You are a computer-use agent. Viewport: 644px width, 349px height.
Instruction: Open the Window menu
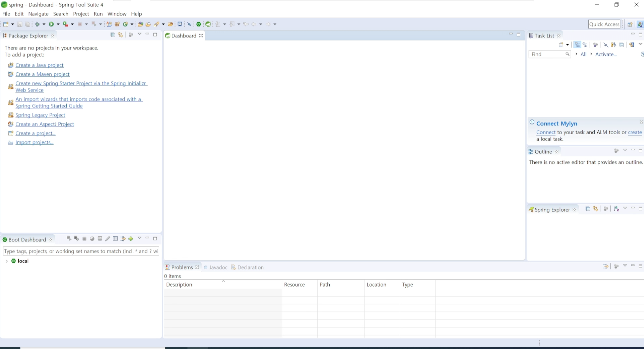point(117,14)
